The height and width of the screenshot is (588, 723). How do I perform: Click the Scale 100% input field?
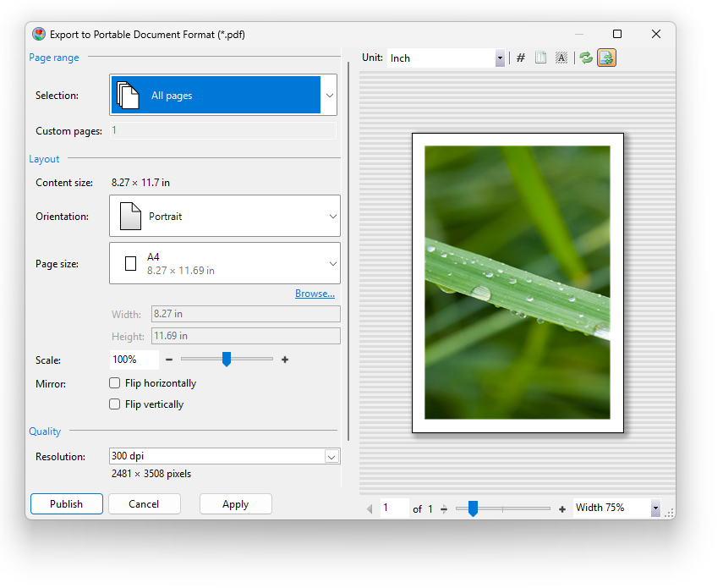134,360
